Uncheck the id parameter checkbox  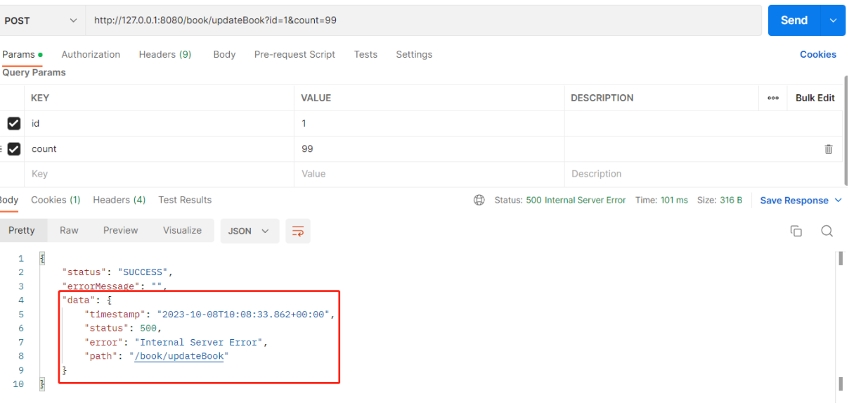coord(13,123)
